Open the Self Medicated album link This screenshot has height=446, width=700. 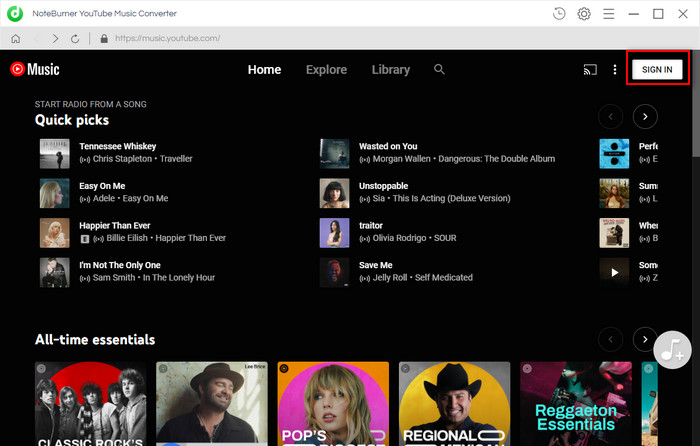(444, 277)
